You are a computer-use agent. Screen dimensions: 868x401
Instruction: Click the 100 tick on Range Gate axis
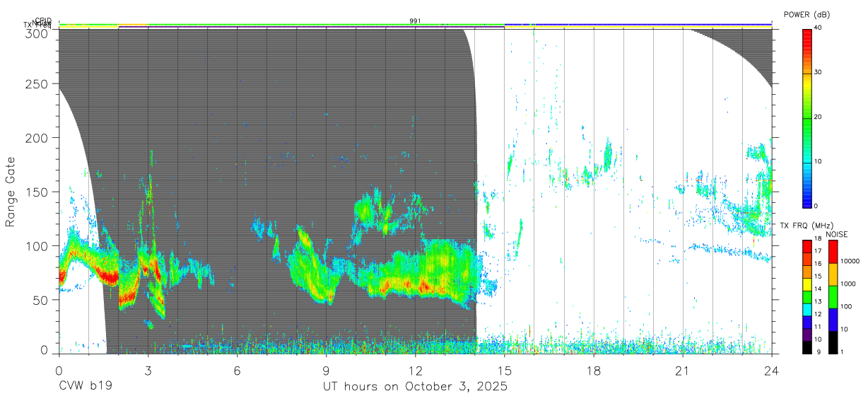pyautogui.click(x=38, y=246)
